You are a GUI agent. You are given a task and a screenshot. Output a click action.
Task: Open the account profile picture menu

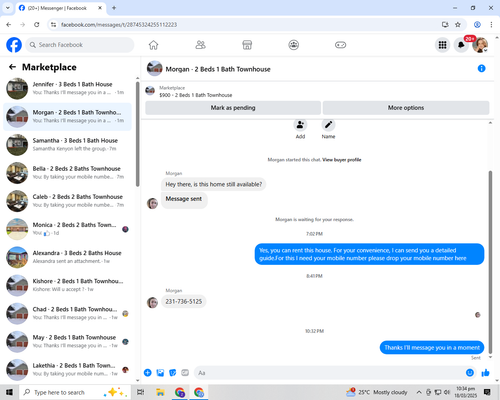click(x=480, y=45)
